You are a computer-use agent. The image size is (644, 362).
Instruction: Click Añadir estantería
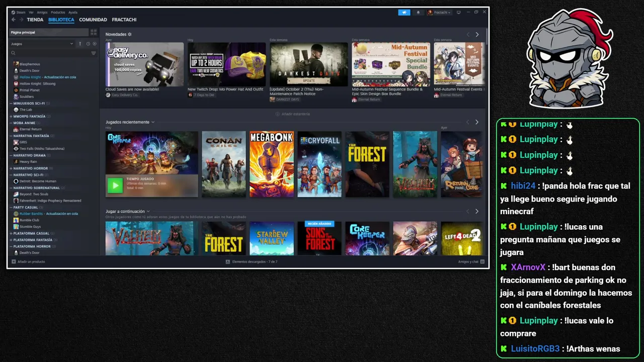[x=292, y=114]
